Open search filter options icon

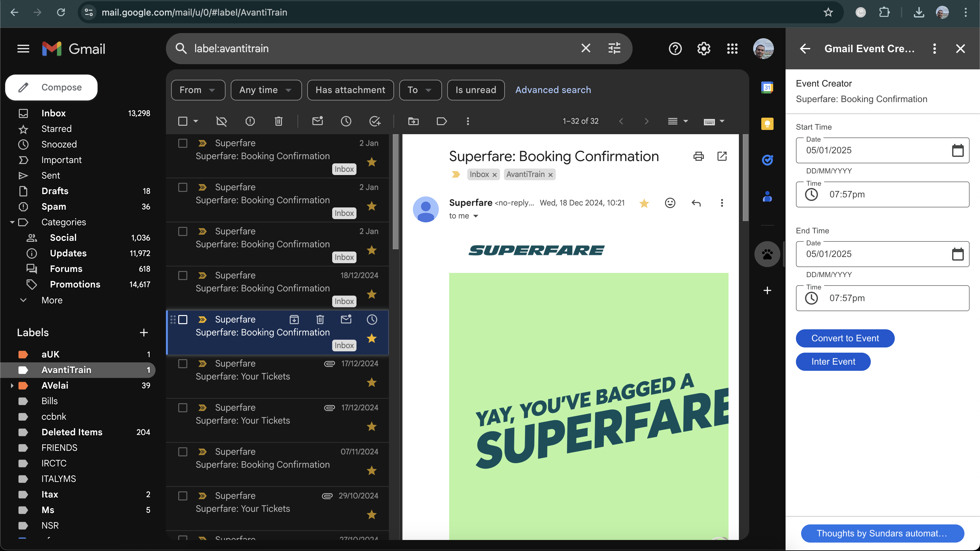614,48
